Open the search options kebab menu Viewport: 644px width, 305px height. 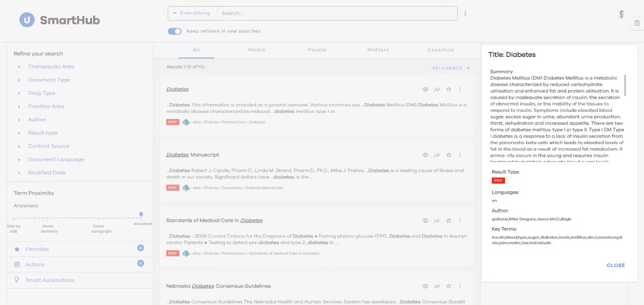pyautogui.click(x=465, y=13)
